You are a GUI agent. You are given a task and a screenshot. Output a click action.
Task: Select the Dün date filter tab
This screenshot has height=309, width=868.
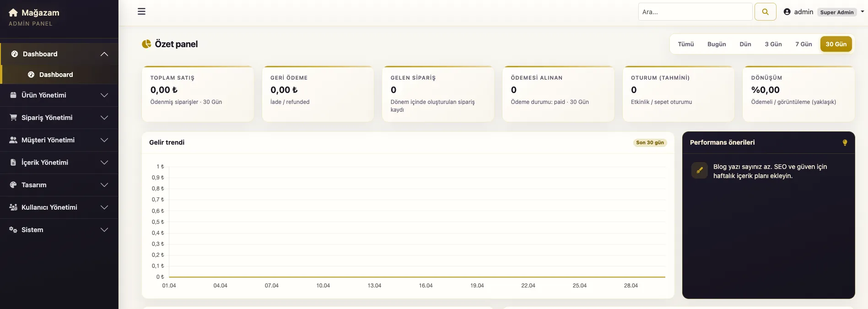pos(745,44)
